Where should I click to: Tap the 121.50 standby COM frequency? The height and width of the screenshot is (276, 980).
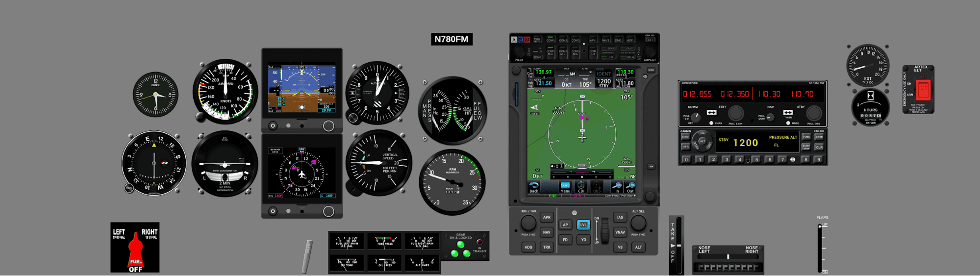[x=544, y=82]
